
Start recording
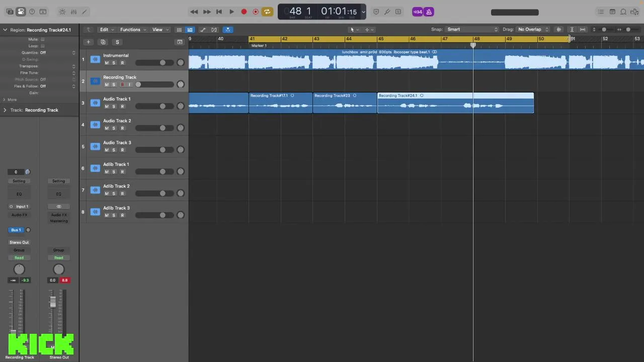click(x=244, y=12)
